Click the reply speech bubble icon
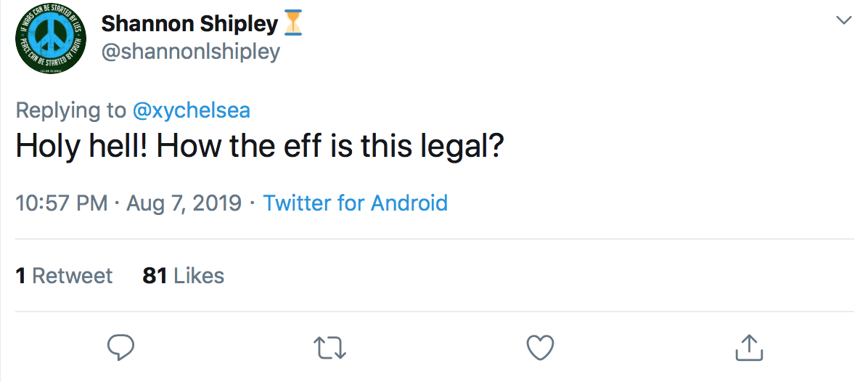 pos(120,348)
